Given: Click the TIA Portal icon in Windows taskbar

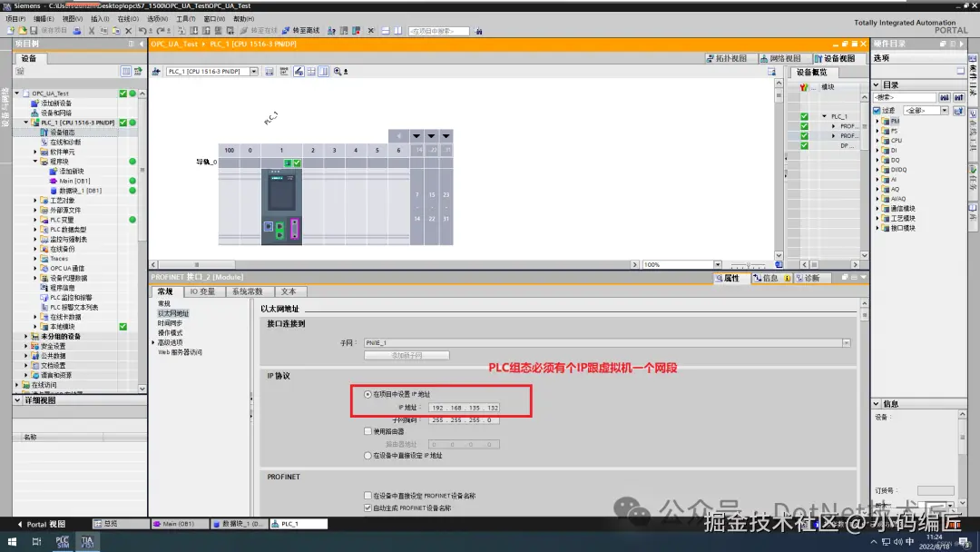Looking at the screenshot, I should [87, 541].
